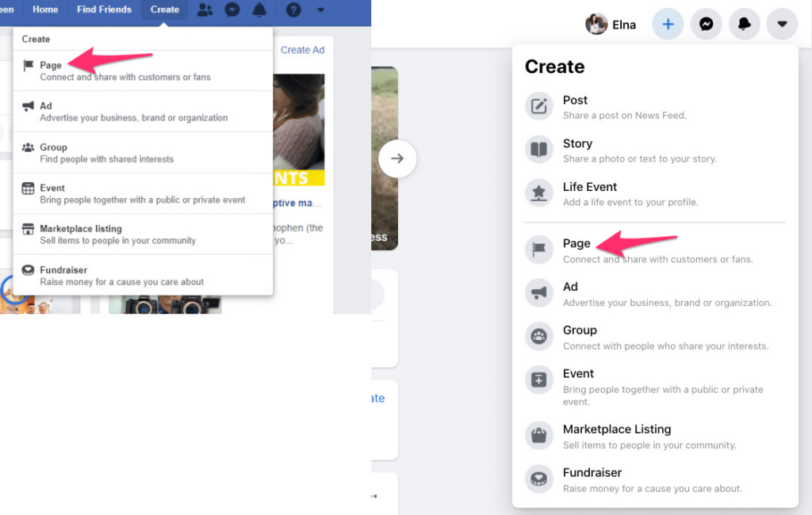Click flag icon next to Page in new panel
Screen dimensions: 812x515
pos(538,250)
